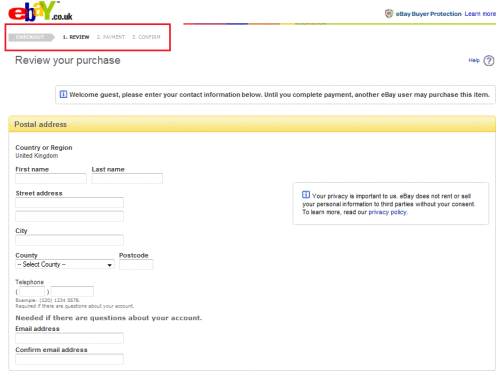Focus the Telephone number box
This screenshot has width=500, height=376.
[72, 292]
